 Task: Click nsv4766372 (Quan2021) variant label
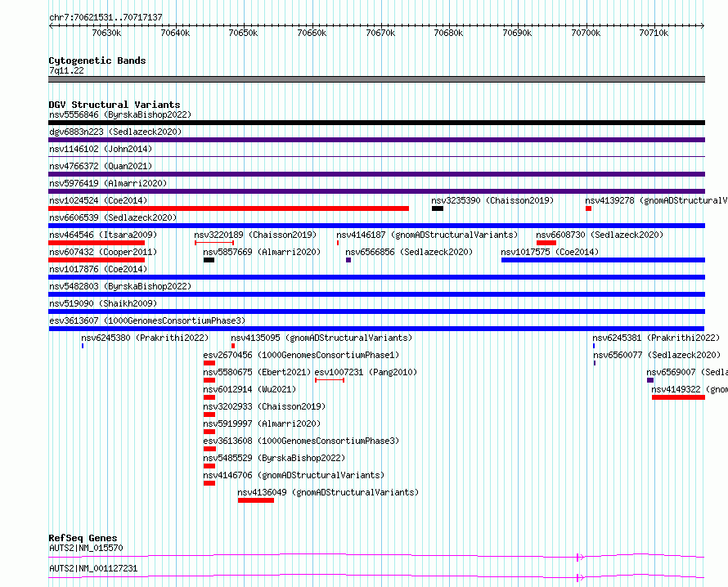pyautogui.click(x=101, y=166)
